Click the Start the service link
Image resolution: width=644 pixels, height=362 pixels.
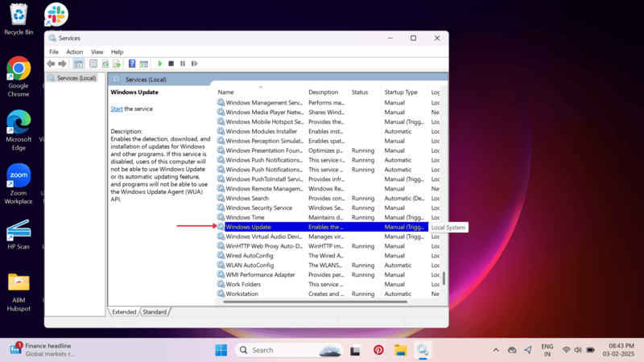[x=117, y=109]
